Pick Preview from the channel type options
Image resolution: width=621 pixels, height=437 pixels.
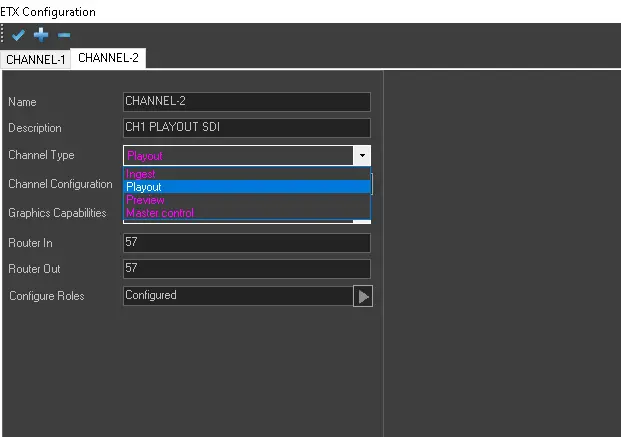pos(145,200)
